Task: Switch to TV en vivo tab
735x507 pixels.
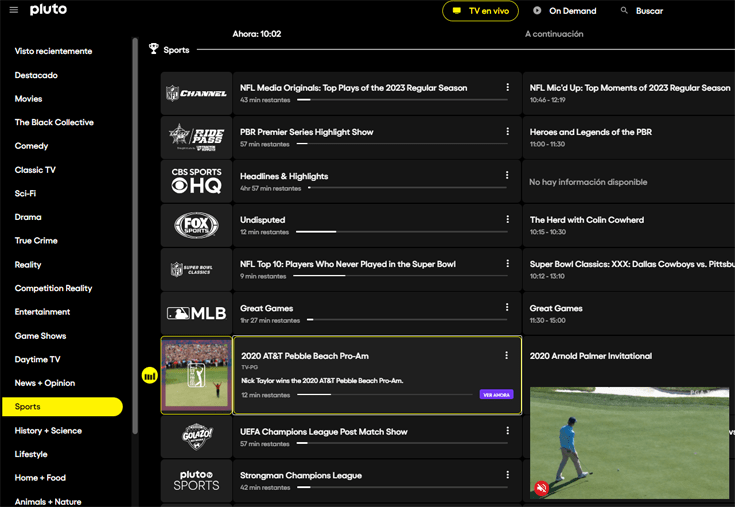Action: click(x=480, y=11)
